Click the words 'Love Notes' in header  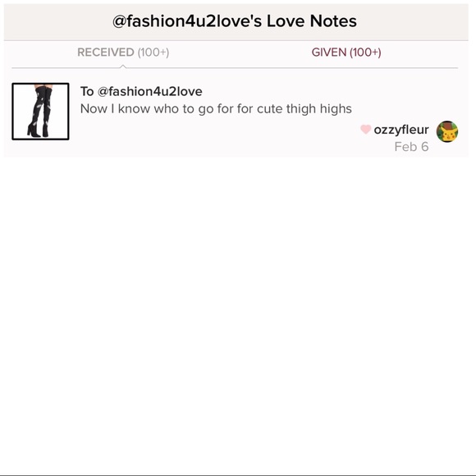(x=312, y=21)
